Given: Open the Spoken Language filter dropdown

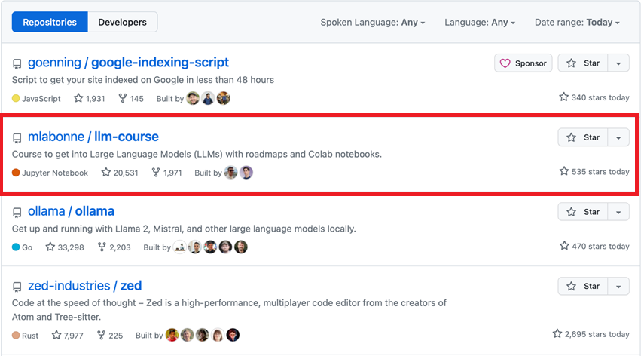Looking at the screenshot, I should click(373, 22).
